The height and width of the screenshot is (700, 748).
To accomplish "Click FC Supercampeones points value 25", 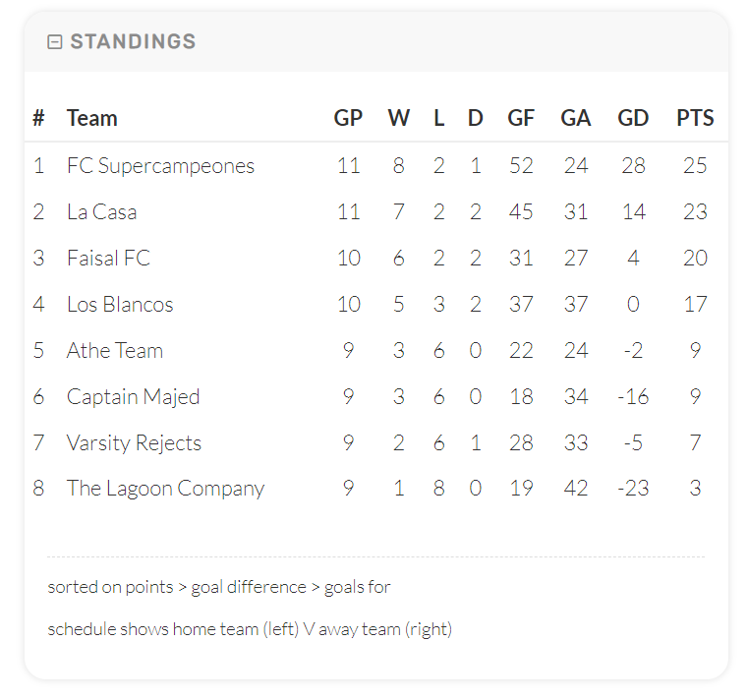I will click(x=695, y=166).
